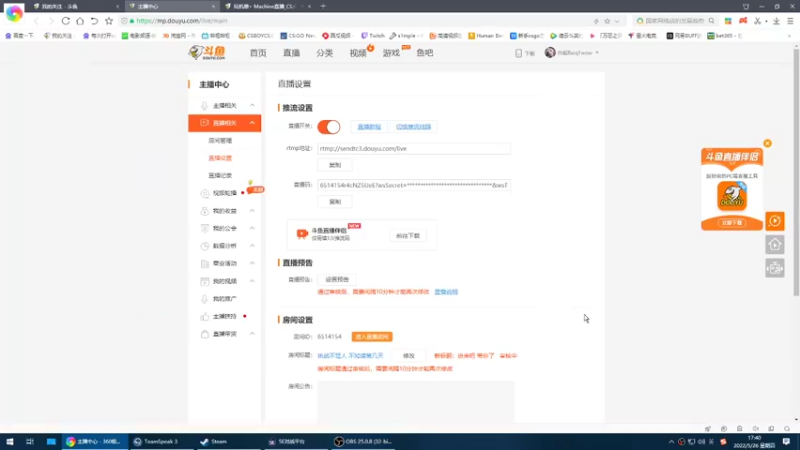Select 直播设置 in the sidebar
800x450 pixels.
click(x=220, y=158)
